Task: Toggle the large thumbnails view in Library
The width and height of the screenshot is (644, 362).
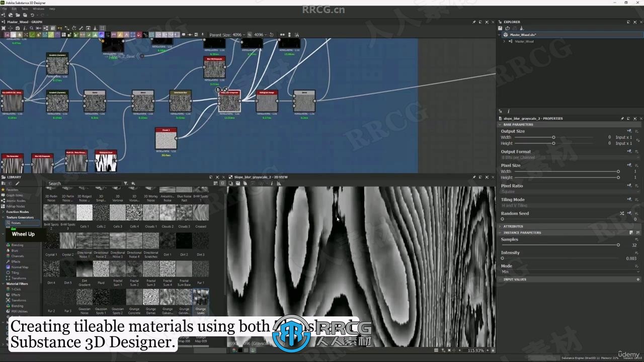Action: click(223, 184)
